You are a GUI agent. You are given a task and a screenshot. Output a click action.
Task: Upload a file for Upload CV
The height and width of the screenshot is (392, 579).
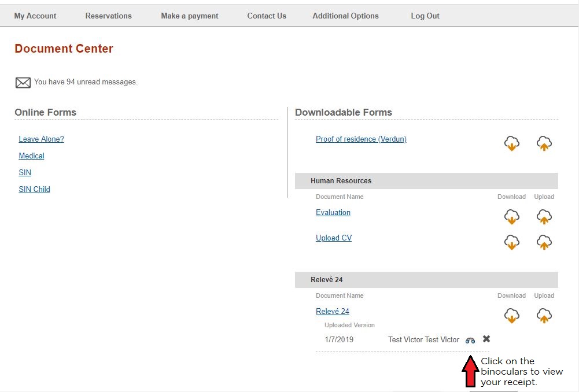(544, 242)
